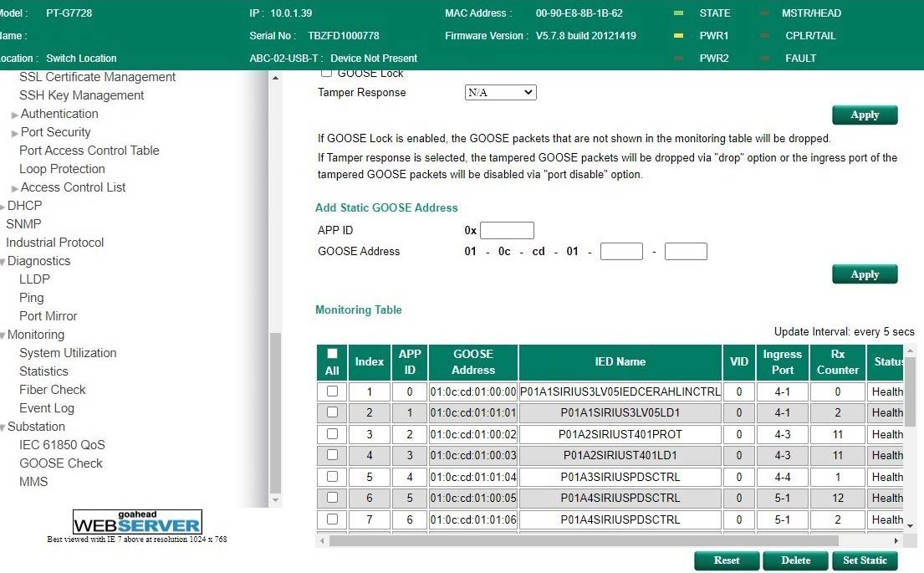Open the GOOSE Check page
This screenshot has width=924, height=573.
[61, 463]
